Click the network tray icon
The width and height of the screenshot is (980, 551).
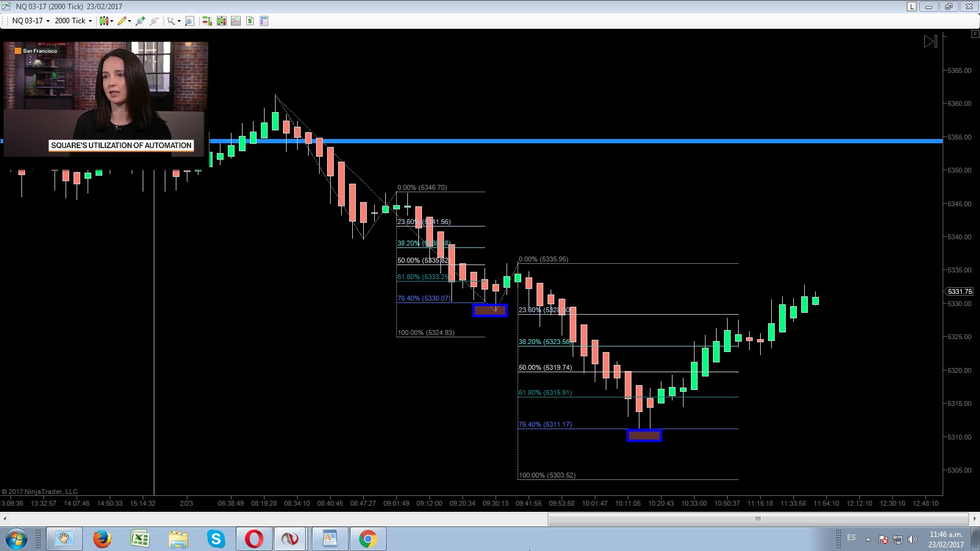tap(898, 539)
